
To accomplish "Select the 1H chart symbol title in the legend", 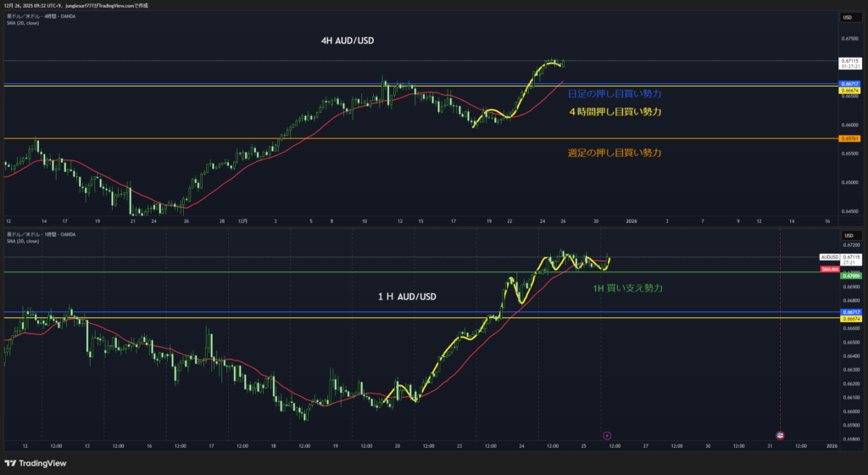I will tap(42, 234).
